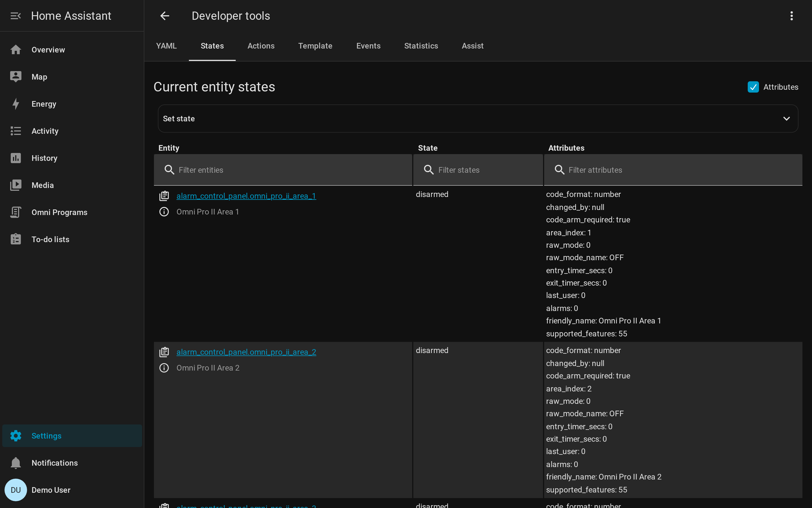Open the Notifications bell icon
The image size is (812, 508).
(16, 463)
